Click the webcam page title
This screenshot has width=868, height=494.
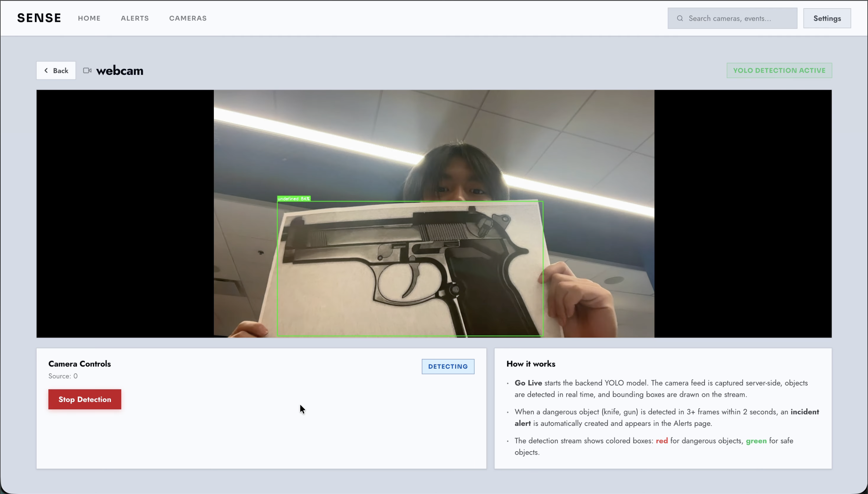tap(120, 71)
